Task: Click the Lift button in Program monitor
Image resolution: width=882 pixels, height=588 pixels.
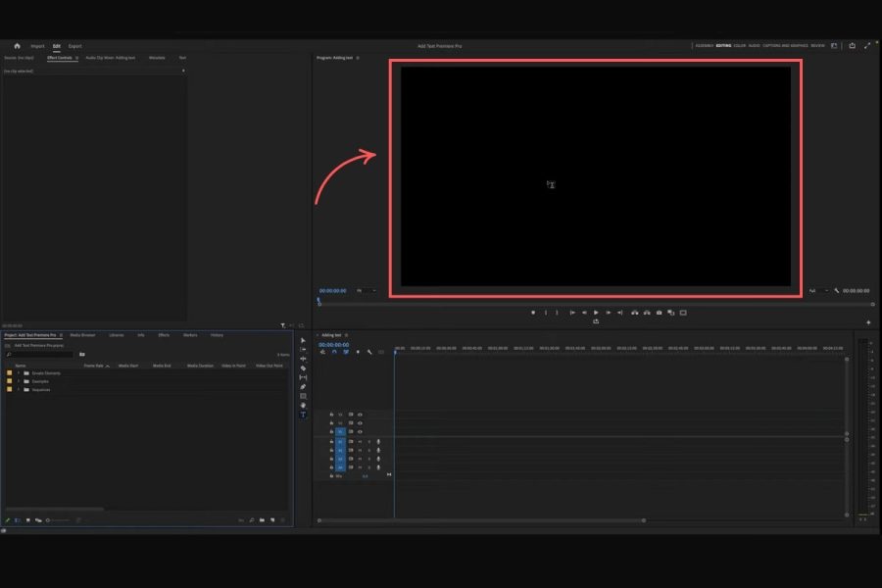Action: coord(635,313)
